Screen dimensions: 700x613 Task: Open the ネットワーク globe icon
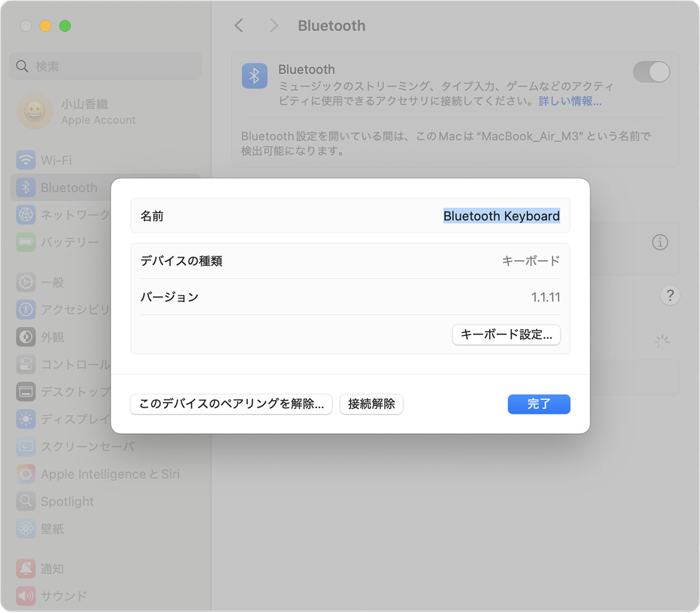coord(26,215)
